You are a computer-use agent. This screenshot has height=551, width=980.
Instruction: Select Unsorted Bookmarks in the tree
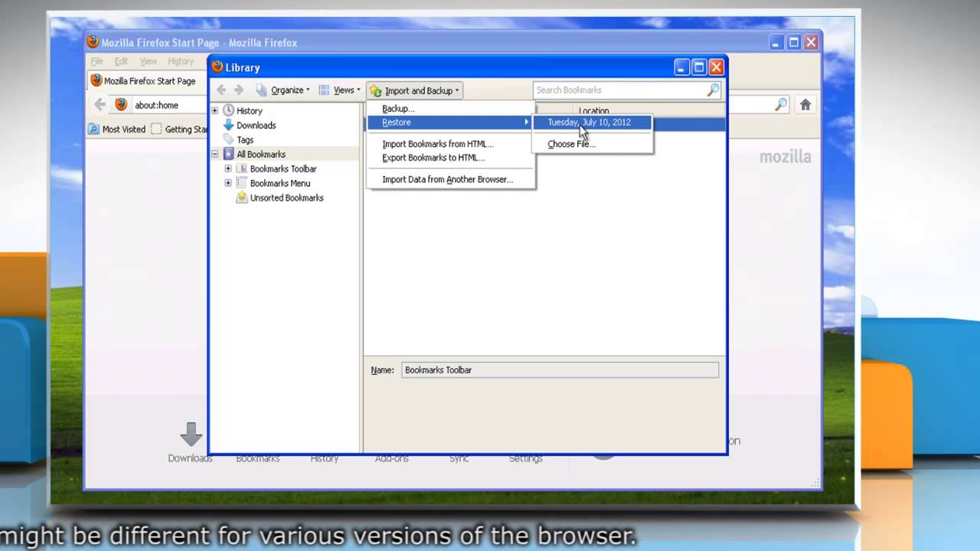pyautogui.click(x=286, y=198)
